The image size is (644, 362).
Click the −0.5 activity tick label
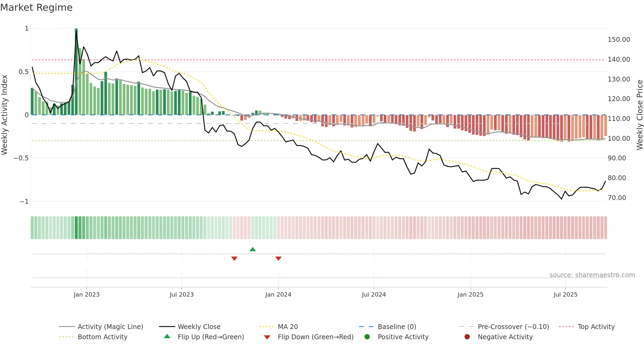[x=21, y=158]
